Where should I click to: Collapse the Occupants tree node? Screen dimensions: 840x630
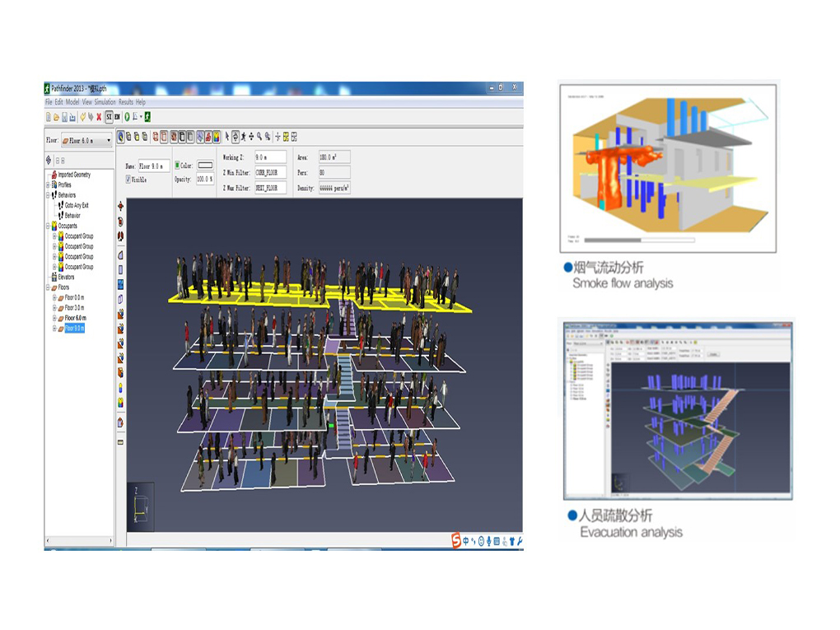click(x=49, y=226)
